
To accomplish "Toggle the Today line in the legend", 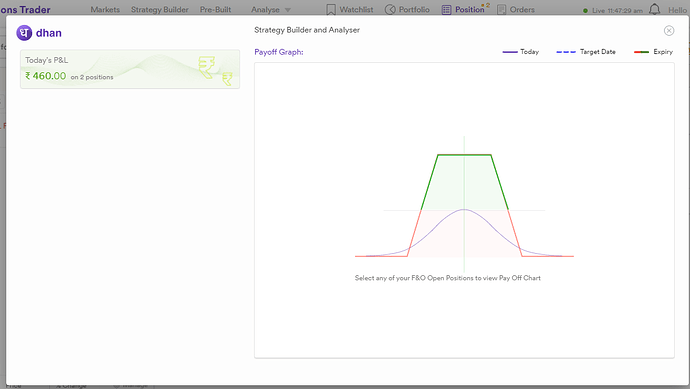I will pyautogui.click(x=521, y=52).
